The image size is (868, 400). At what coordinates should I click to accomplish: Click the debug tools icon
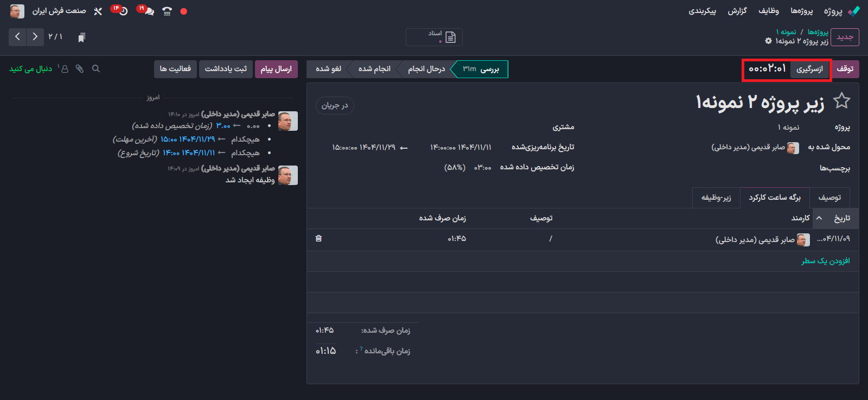[x=98, y=11]
